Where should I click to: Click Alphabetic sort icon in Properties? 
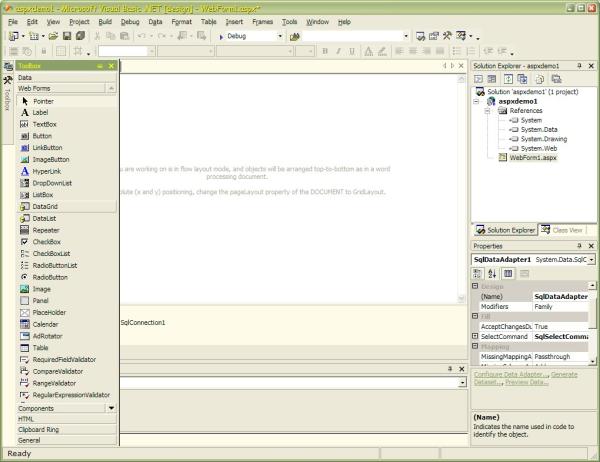[492, 274]
